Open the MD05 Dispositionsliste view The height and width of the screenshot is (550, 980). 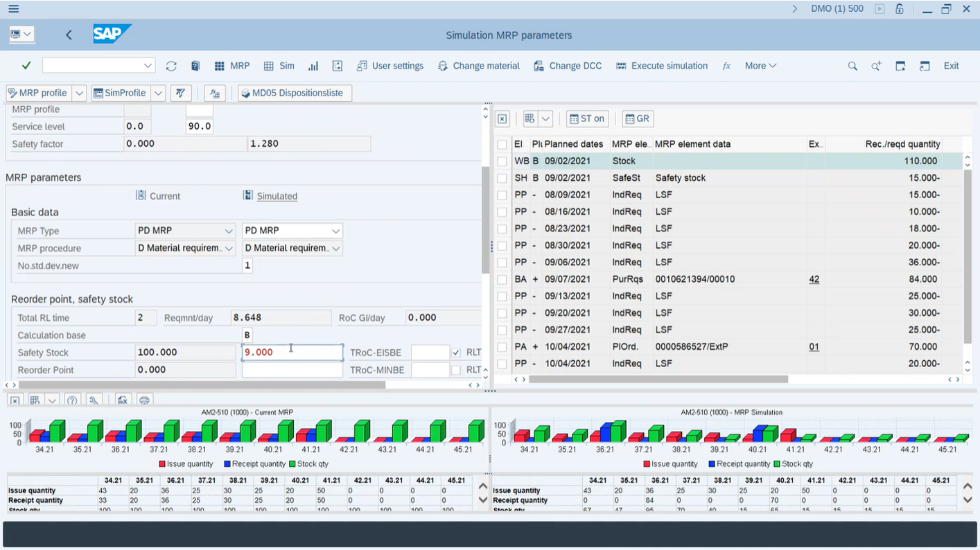click(294, 93)
